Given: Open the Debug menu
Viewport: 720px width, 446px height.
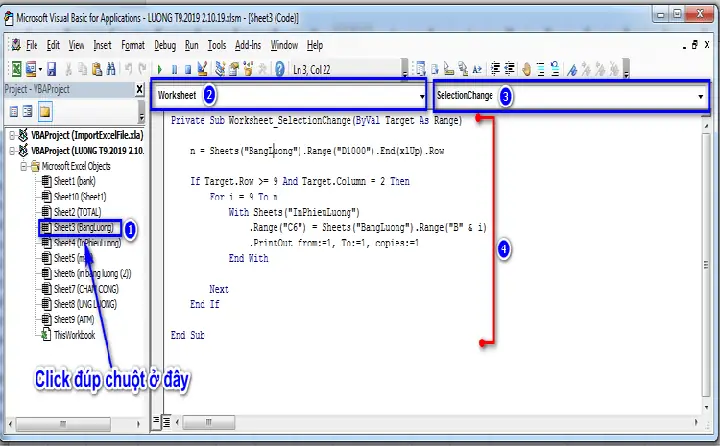Looking at the screenshot, I should 165,45.
